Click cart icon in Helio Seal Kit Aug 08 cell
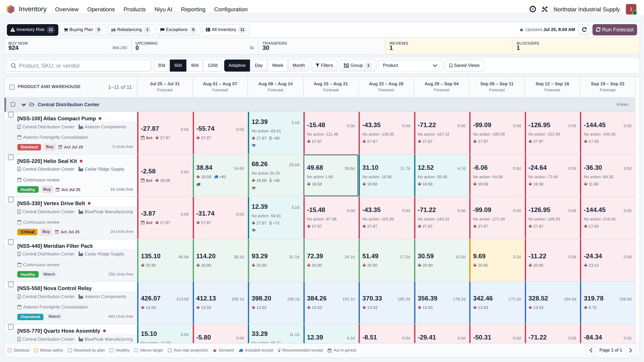The image size is (644, 362). click(254, 188)
